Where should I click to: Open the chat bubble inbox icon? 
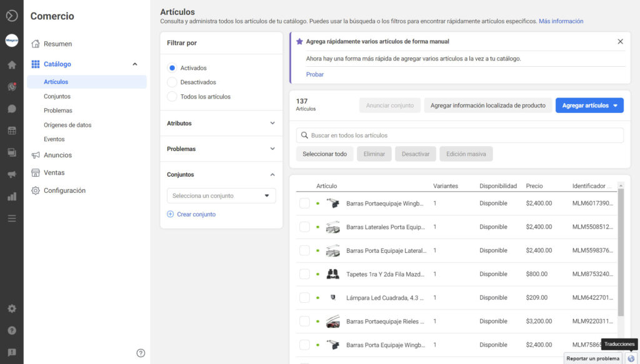[11, 109]
